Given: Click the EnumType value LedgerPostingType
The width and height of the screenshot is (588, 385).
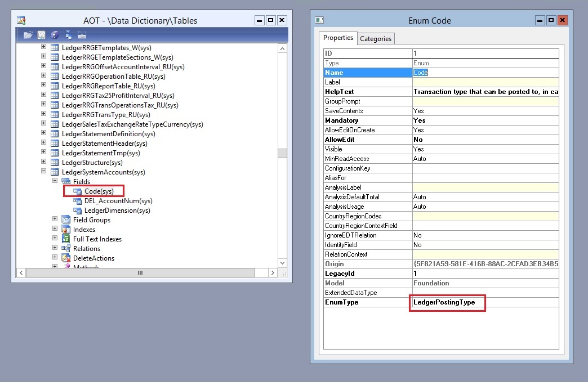Looking at the screenshot, I should click(444, 302).
